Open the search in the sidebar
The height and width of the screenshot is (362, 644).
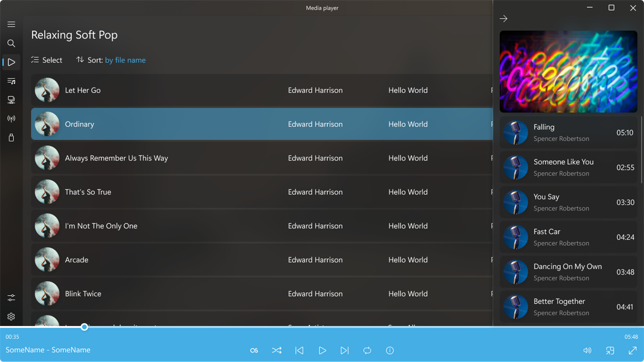[x=11, y=43]
